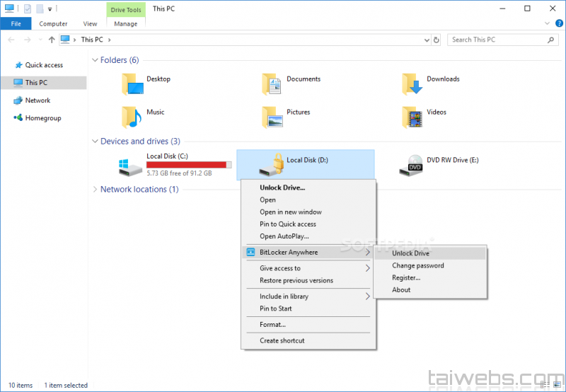Click Format... in the context menu

tap(272, 325)
